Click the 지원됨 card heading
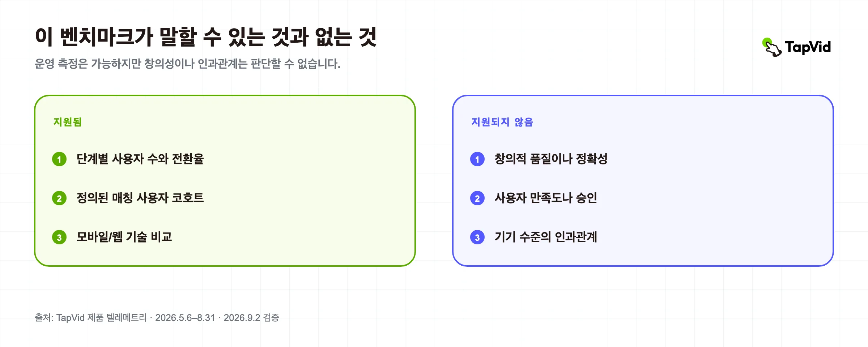868x347 pixels. click(68, 122)
